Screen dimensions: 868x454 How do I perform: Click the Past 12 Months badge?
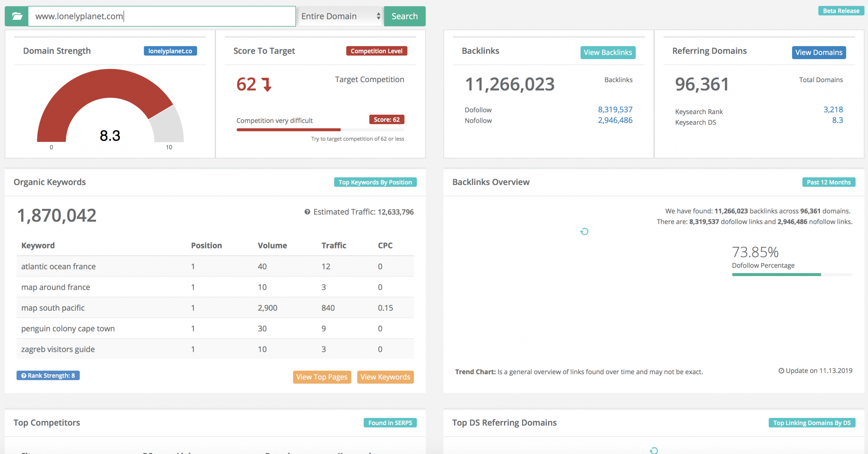[x=828, y=182]
